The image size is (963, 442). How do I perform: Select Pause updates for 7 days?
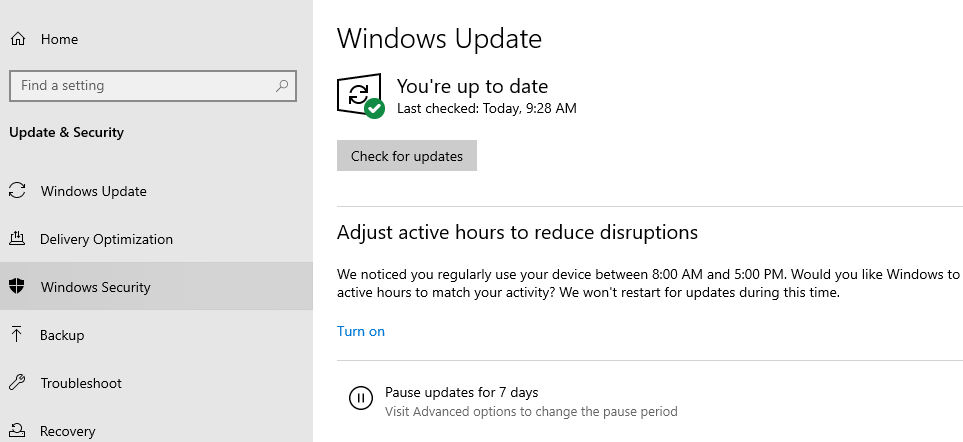pos(461,392)
